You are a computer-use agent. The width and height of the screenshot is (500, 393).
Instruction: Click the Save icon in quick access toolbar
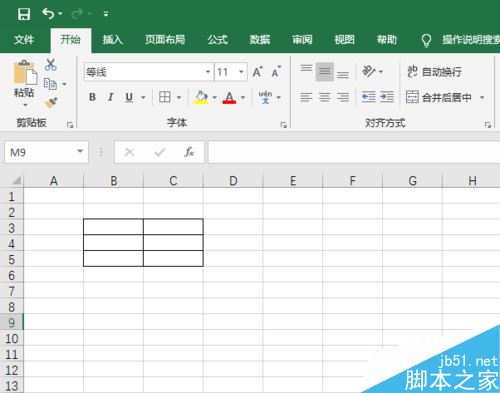point(24,14)
